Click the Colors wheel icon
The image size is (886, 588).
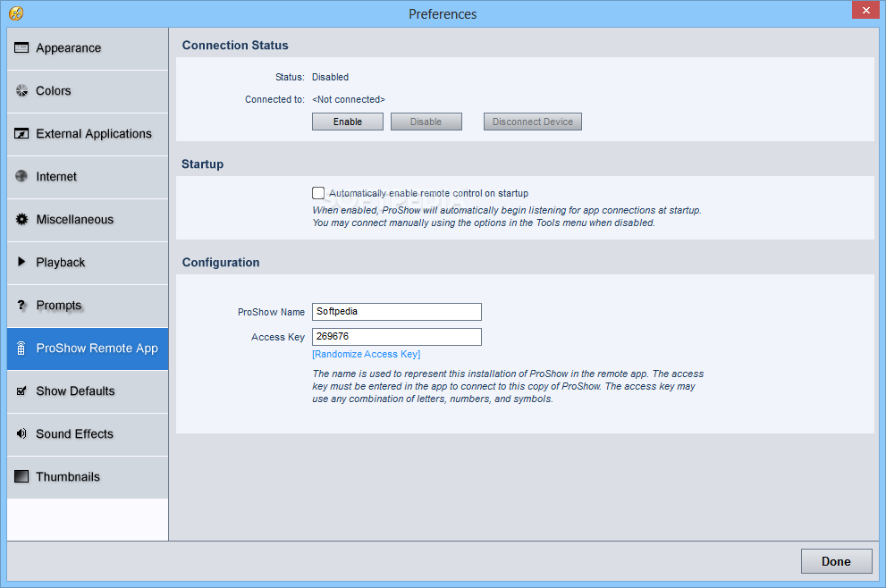pos(21,90)
